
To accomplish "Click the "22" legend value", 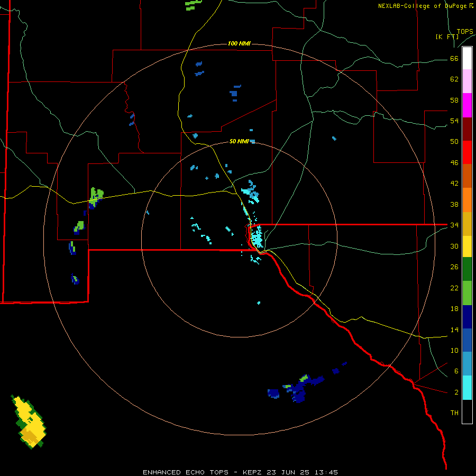I will (454, 288).
